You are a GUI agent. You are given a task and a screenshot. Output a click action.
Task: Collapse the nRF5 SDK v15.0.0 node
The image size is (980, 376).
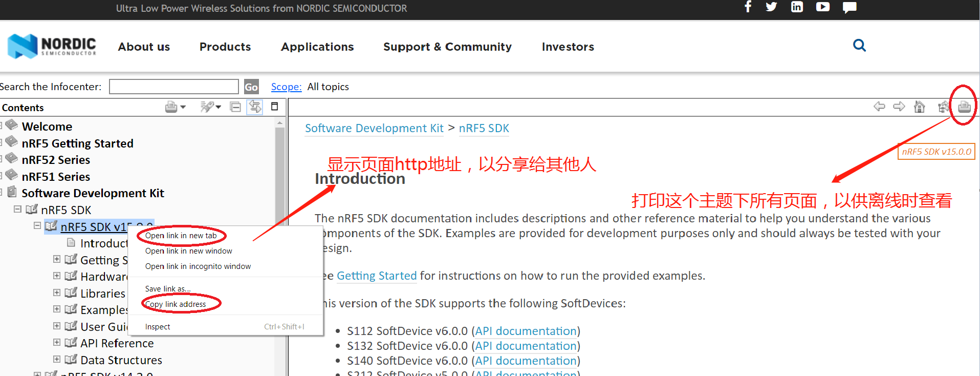[x=37, y=225]
